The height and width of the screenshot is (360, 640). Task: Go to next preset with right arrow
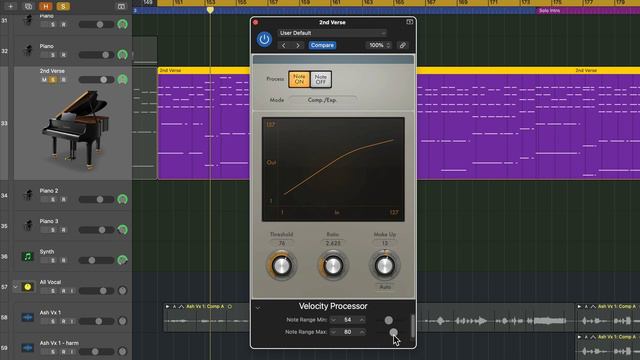(x=298, y=45)
